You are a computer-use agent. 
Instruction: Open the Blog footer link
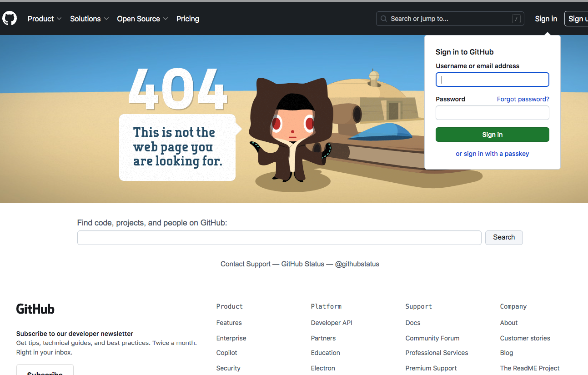coord(507,353)
